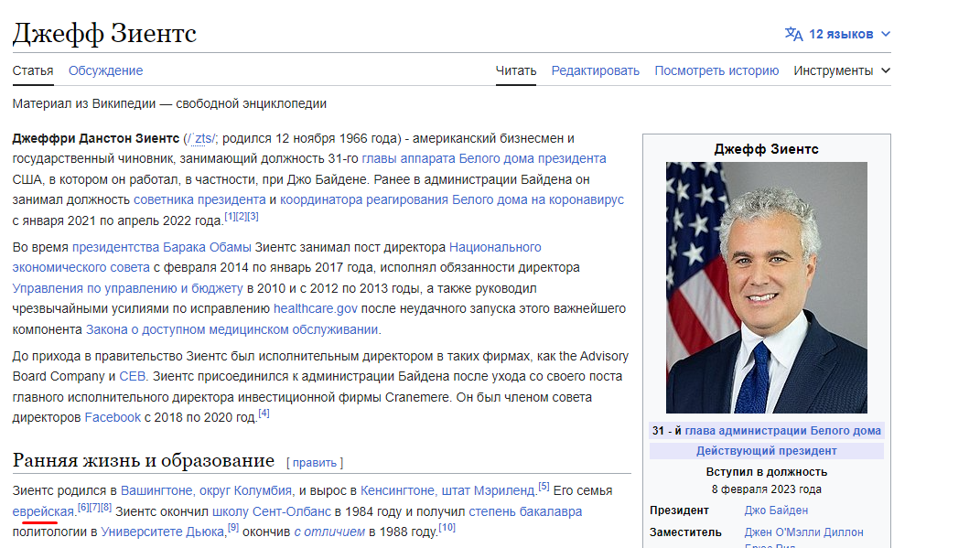Screen dimensions: 980x548
Task: Open глава администрации Белого дома infobox link
Action: (783, 431)
